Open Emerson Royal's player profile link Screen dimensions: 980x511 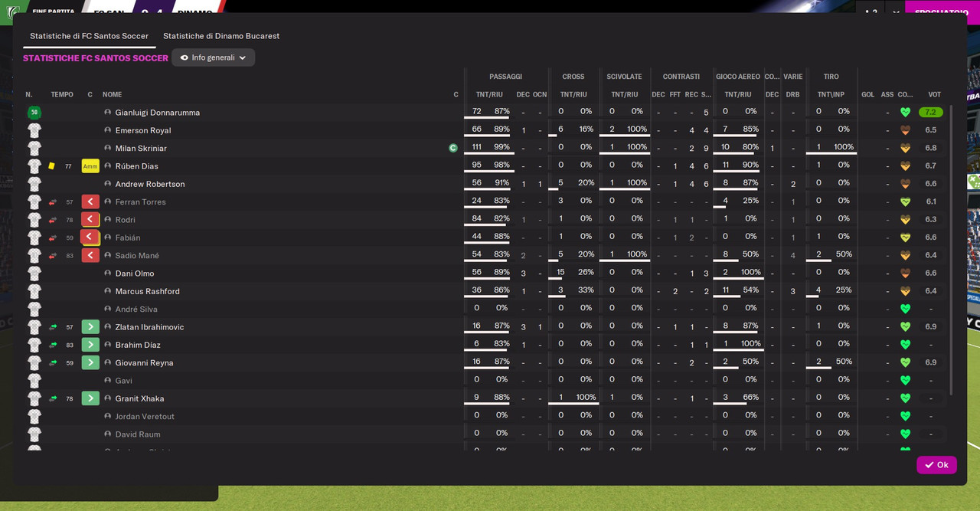143,130
